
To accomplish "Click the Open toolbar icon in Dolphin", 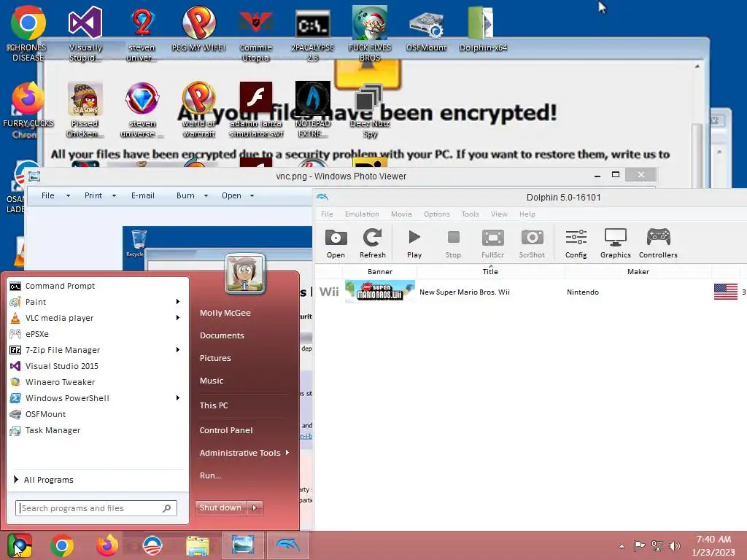I will coord(336,244).
